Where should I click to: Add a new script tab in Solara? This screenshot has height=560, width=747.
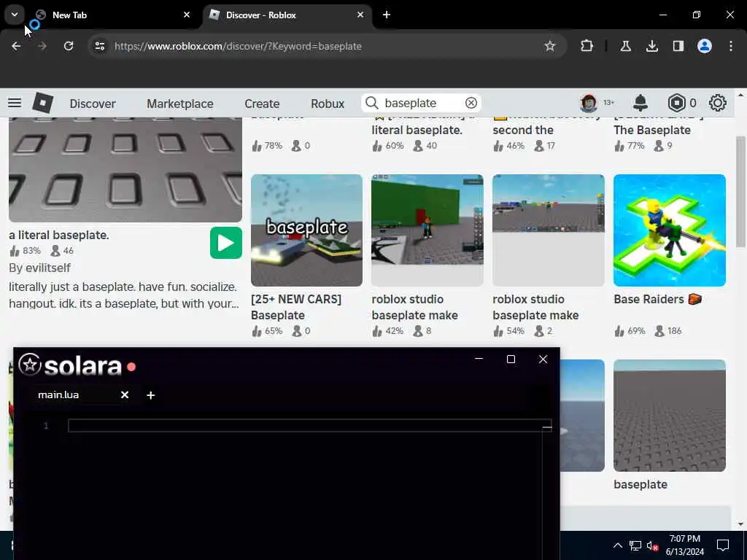[x=150, y=395]
